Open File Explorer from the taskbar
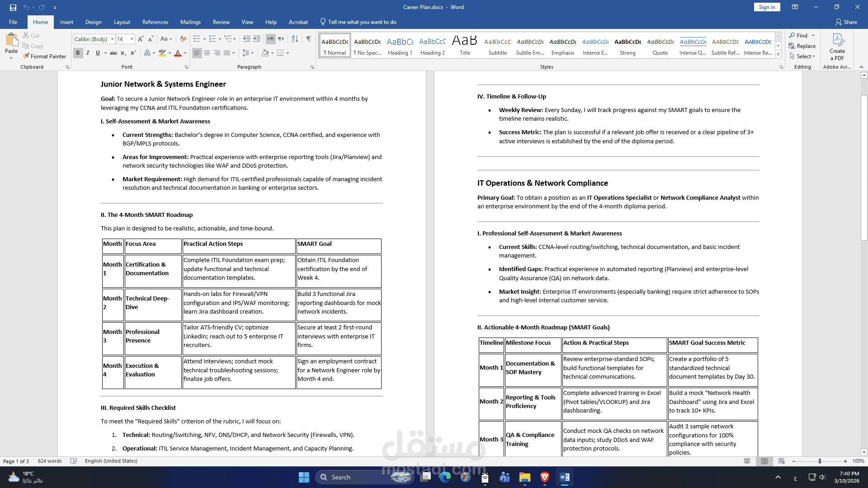Image resolution: width=868 pixels, height=488 pixels. click(524, 477)
